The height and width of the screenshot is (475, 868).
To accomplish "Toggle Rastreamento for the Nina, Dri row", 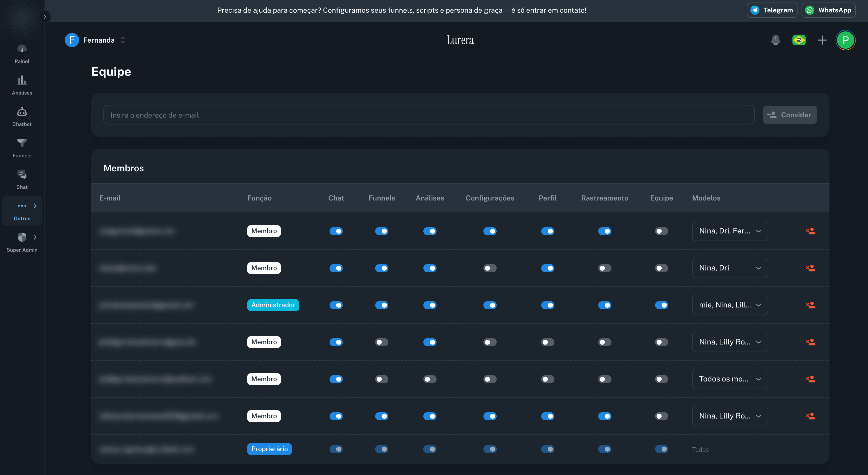I will click(x=605, y=268).
